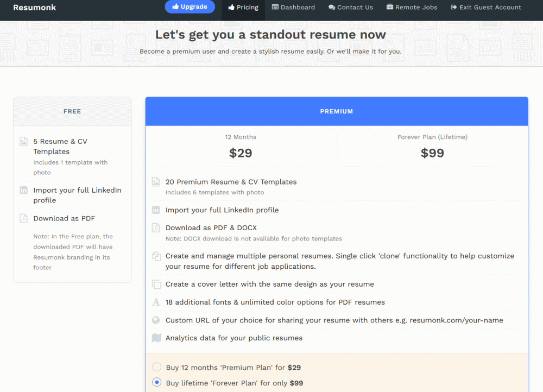Click the clone multiple resumes icon
The image size is (543, 392).
[x=156, y=256]
